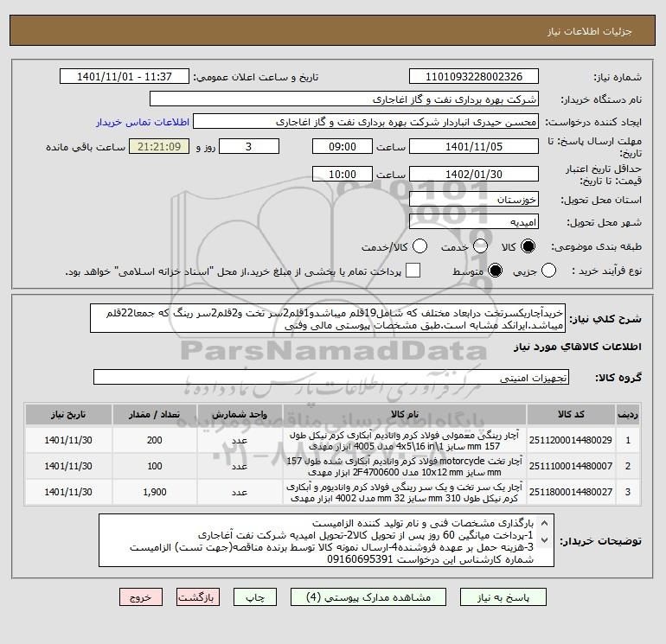
Task: Click the شماره نیاز field 1101093228002326
Action: [474, 76]
